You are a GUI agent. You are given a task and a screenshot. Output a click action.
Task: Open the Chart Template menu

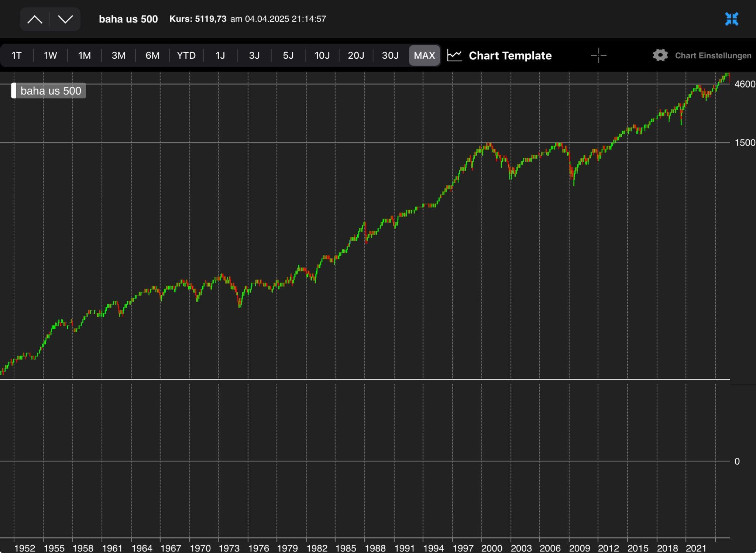tap(510, 56)
